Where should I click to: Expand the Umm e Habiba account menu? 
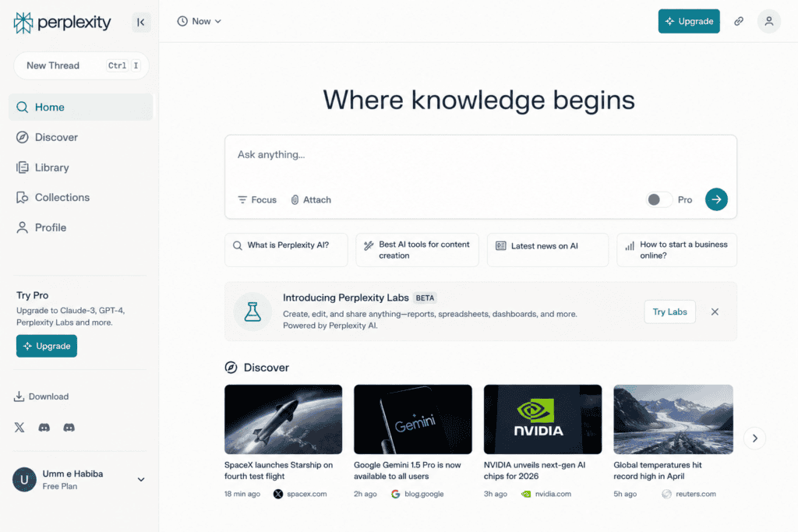pyautogui.click(x=141, y=480)
